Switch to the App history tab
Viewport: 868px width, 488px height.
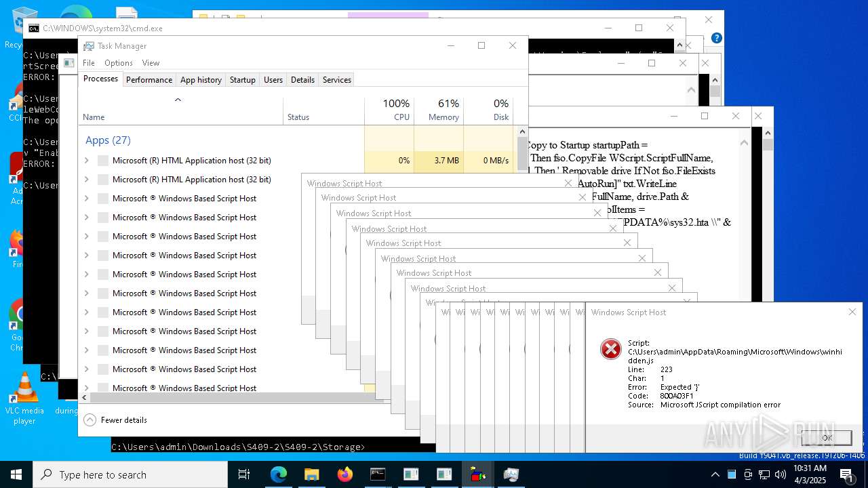(x=201, y=79)
